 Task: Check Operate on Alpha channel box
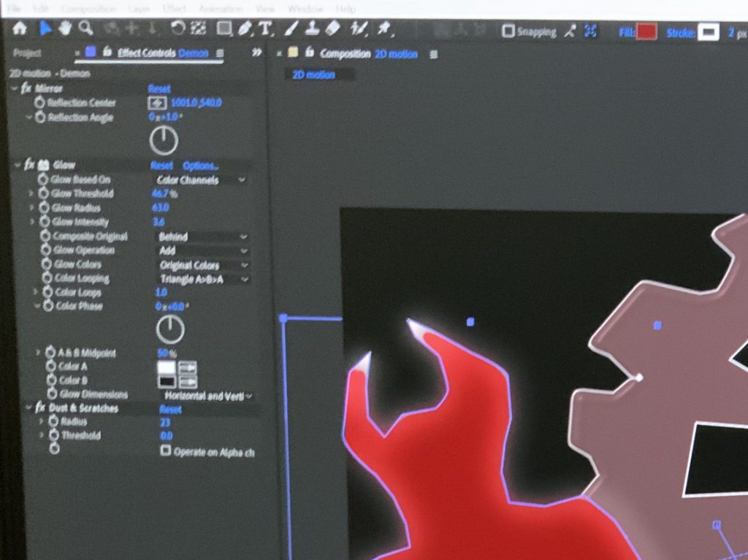[166, 451]
